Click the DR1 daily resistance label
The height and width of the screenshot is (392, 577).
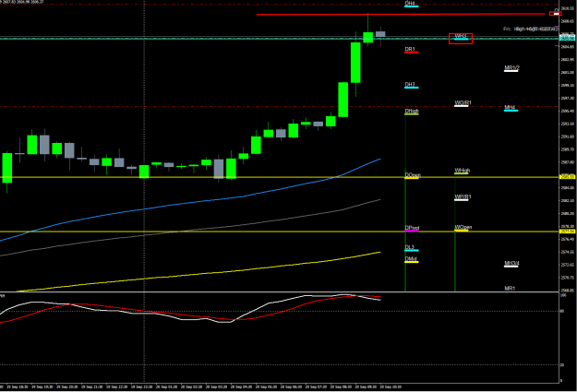pyautogui.click(x=410, y=49)
